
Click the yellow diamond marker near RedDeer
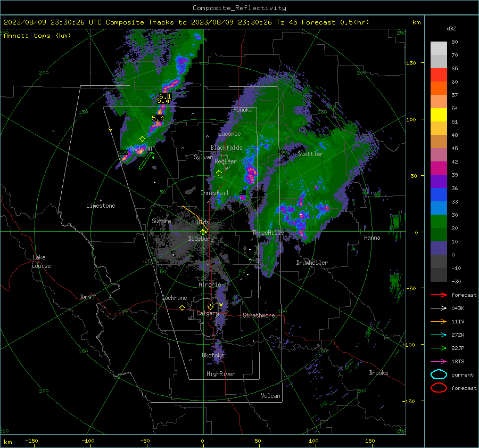tap(219, 173)
